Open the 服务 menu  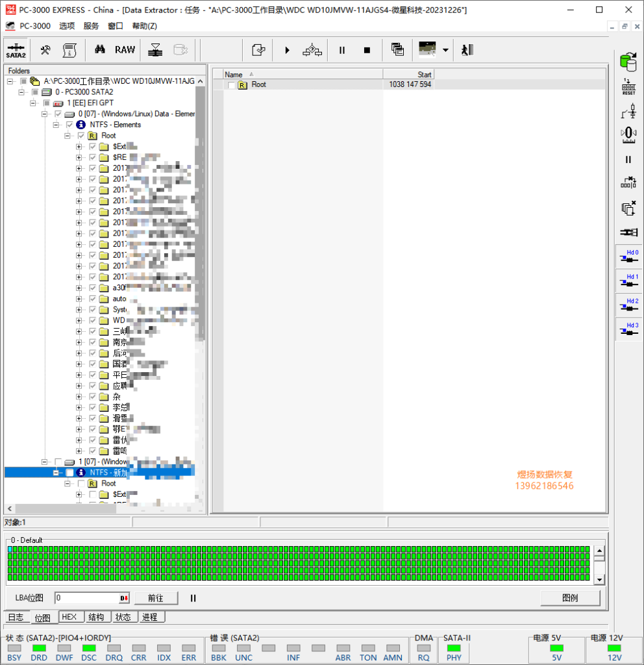[91, 26]
